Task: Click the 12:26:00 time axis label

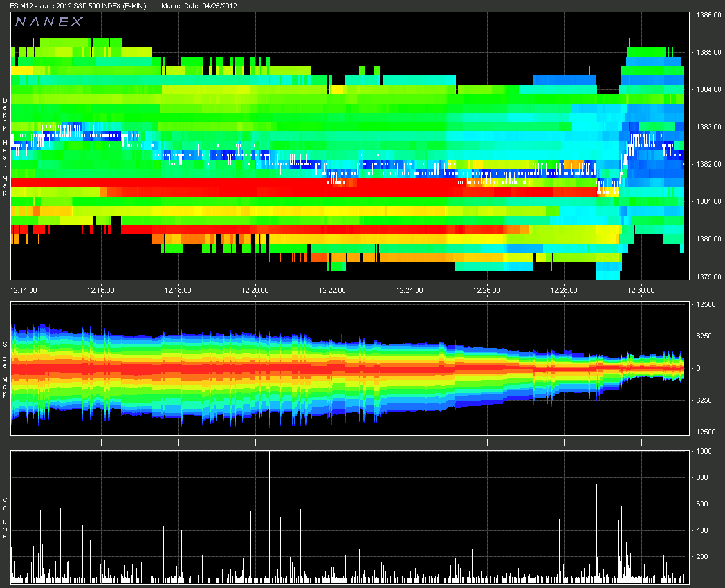Action: 486,290
